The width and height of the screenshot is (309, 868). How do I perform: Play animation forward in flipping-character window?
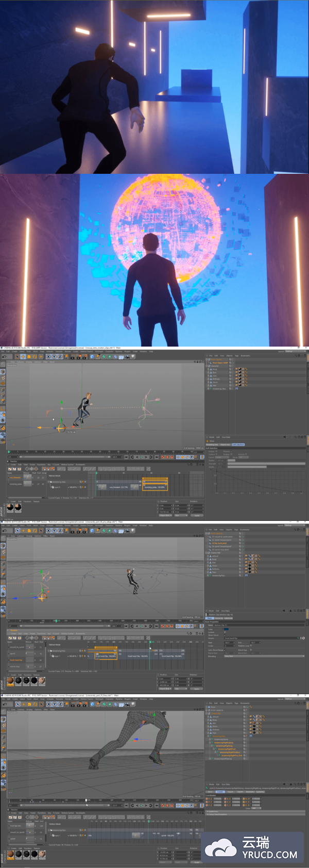pyautogui.click(x=141, y=626)
